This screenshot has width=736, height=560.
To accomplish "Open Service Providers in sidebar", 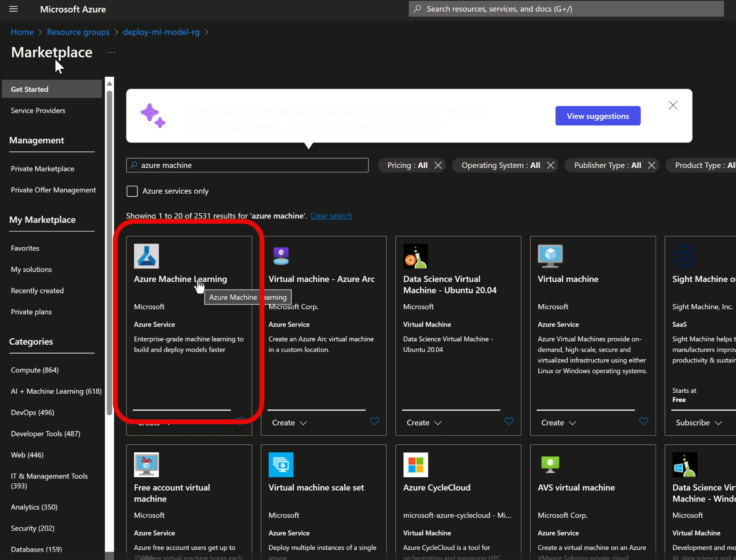I will (x=38, y=110).
